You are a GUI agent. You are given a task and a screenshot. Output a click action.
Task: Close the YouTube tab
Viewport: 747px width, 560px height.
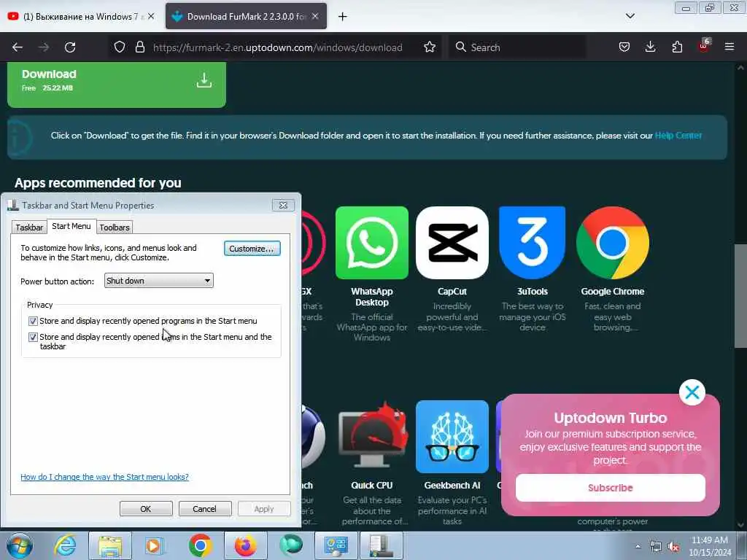coord(151,16)
